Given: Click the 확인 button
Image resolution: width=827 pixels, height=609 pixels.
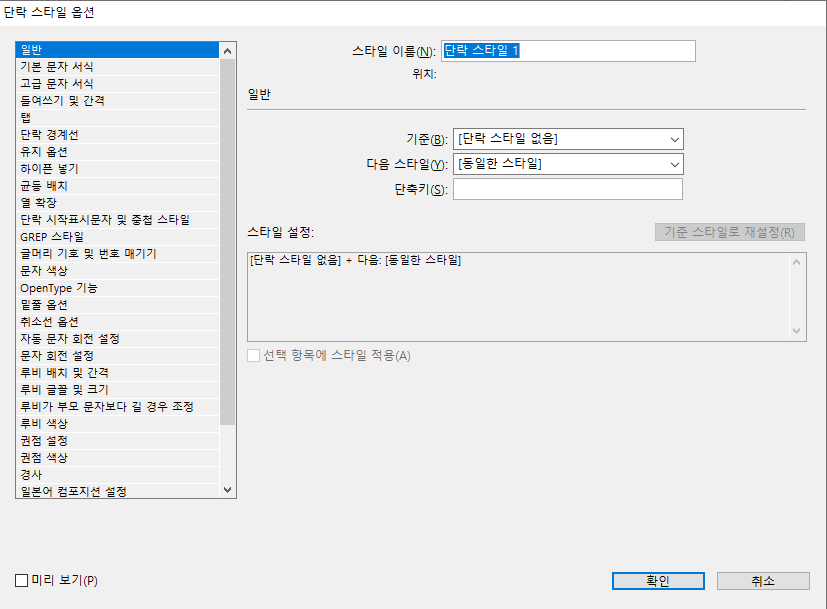Looking at the screenshot, I should coord(658,581).
